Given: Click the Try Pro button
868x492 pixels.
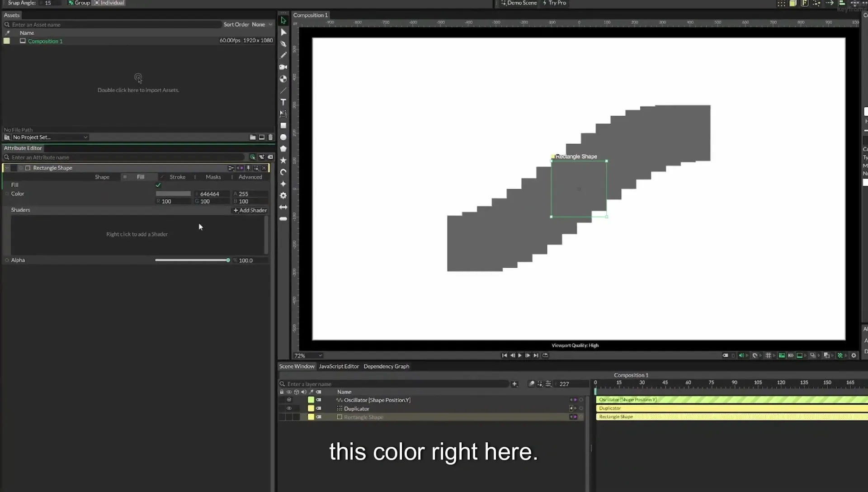Looking at the screenshot, I should coord(554,3).
